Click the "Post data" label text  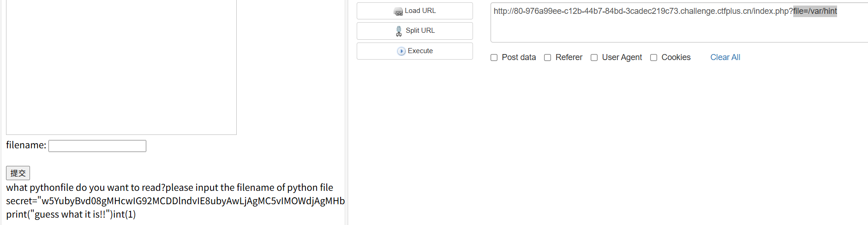click(519, 57)
